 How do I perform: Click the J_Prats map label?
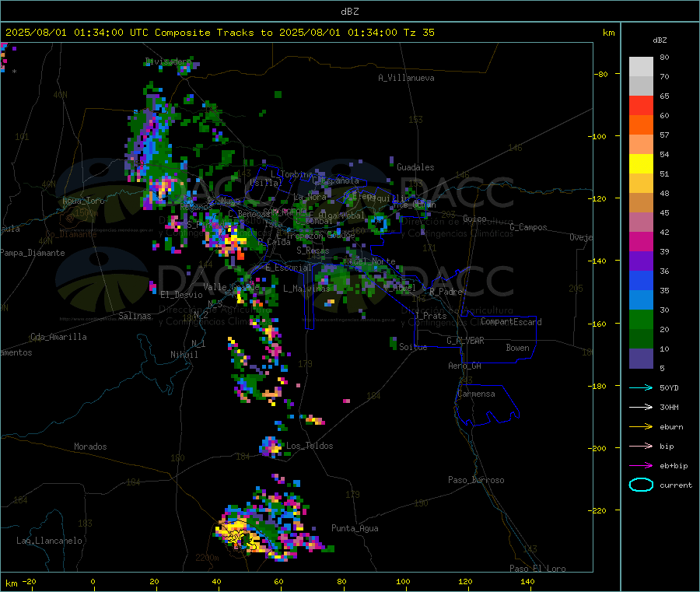coord(431,315)
